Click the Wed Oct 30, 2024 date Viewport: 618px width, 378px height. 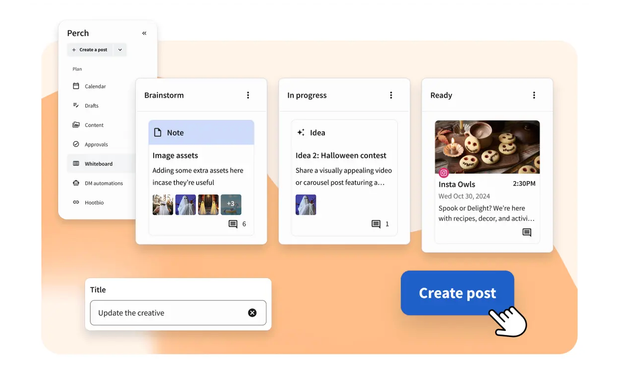coord(464,196)
